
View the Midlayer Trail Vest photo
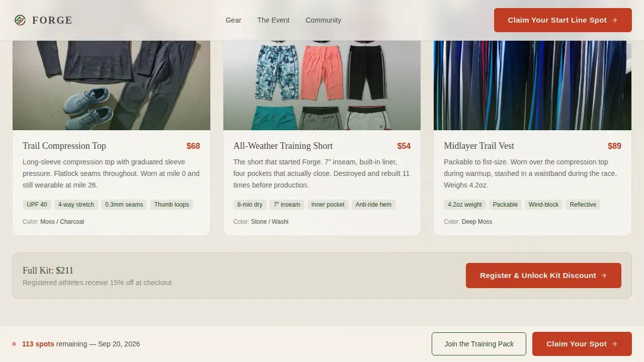tap(532, 85)
